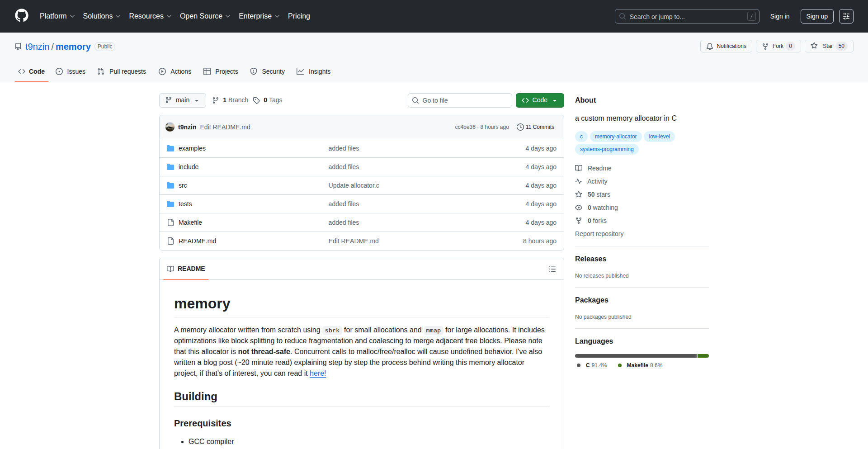Click the GitHub logo icon
Image resolution: width=868 pixels, height=449 pixels.
pos(22,16)
